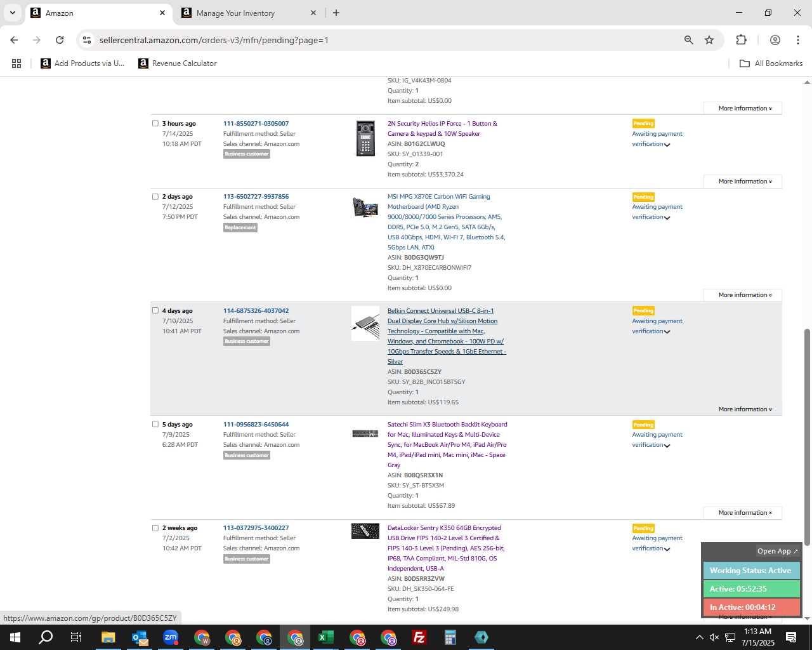Open File Explorer from taskbar
The image size is (812, 650).
pos(108,637)
